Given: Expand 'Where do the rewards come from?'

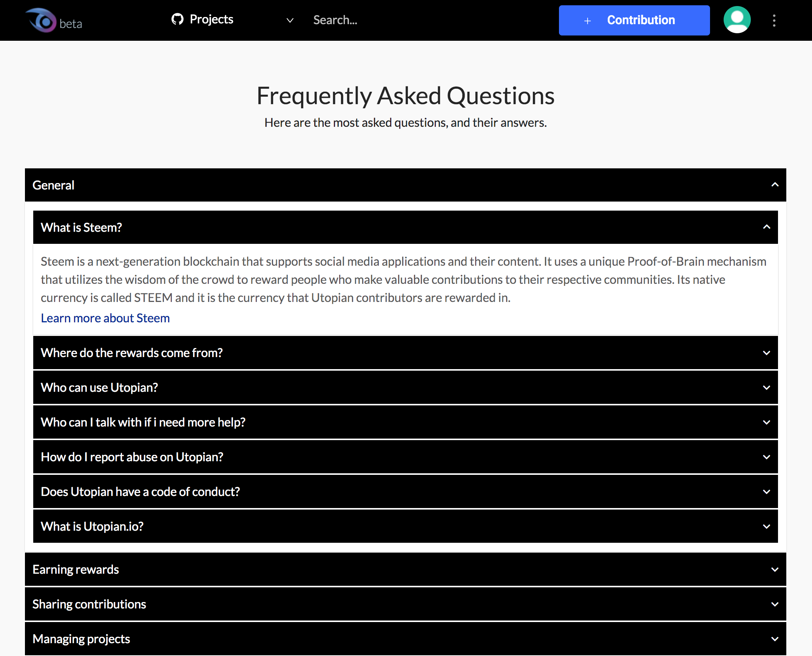Looking at the screenshot, I should 405,353.
